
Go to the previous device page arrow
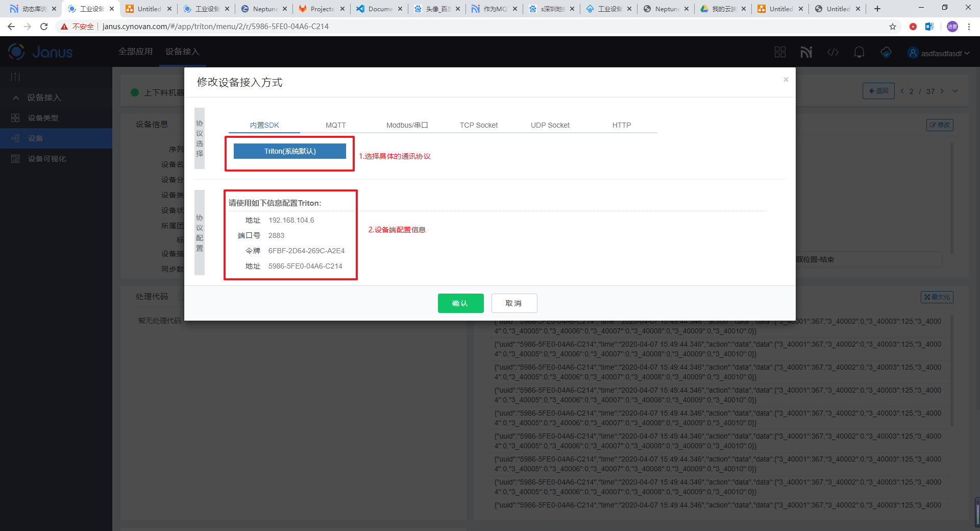tap(902, 91)
